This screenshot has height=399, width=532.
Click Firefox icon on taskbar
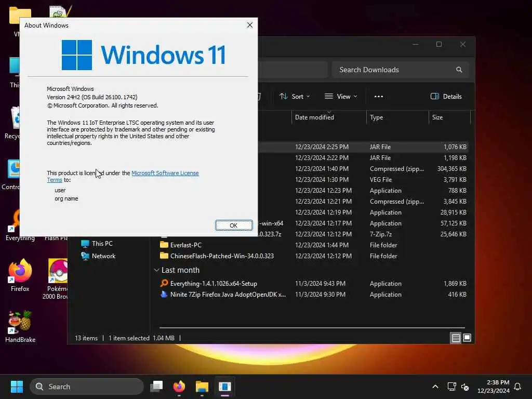coord(179,387)
